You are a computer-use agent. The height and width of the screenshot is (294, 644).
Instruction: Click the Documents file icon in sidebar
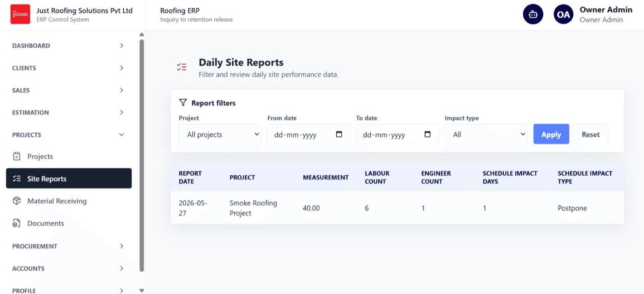coord(17,223)
